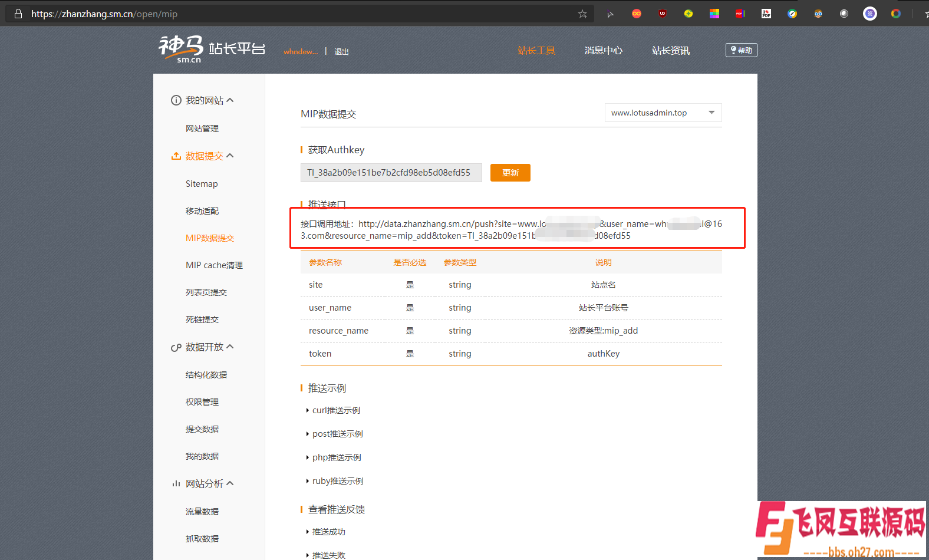Expand the 推送失败 feedback item
The height and width of the screenshot is (560, 929).
coord(326,555)
